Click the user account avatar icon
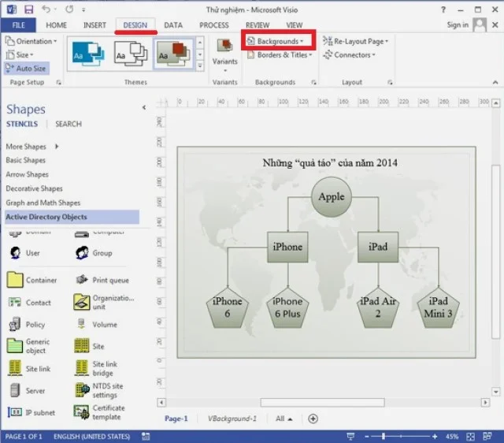 tap(480, 24)
